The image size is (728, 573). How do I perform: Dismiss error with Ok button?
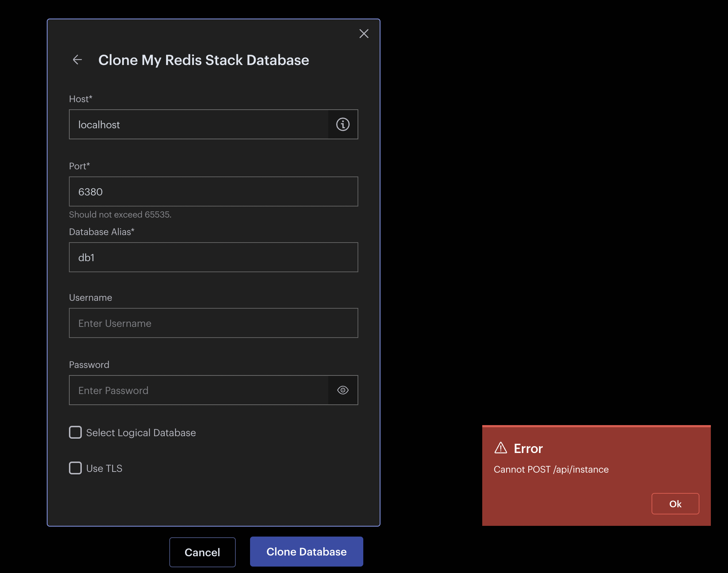click(x=675, y=504)
